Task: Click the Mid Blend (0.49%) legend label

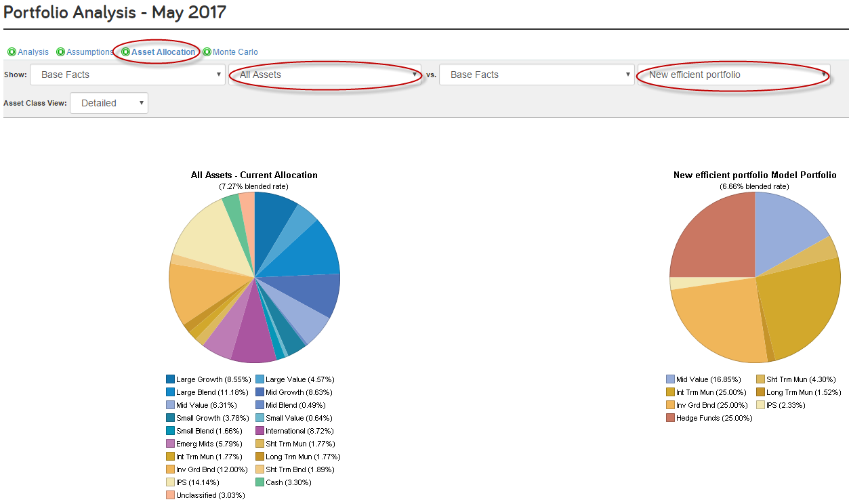Action: (x=299, y=405)
